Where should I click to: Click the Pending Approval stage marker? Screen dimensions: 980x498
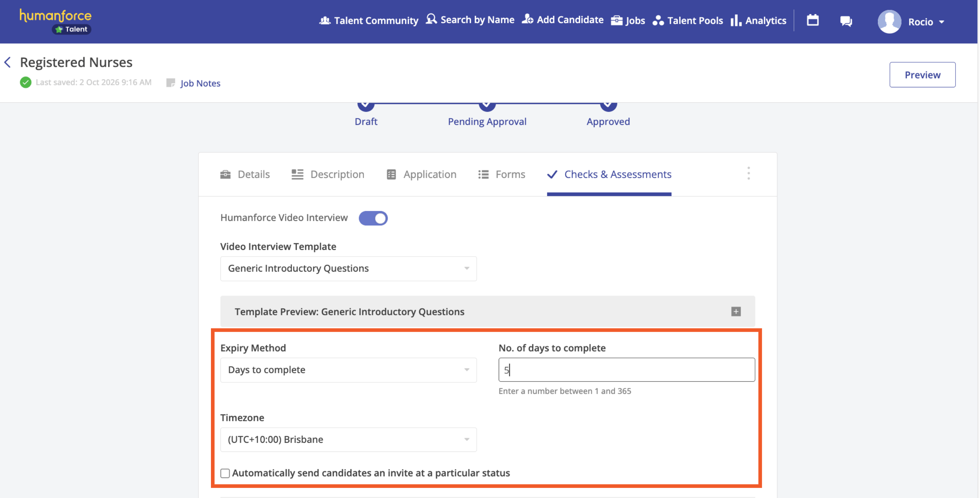tap(487, 106)
